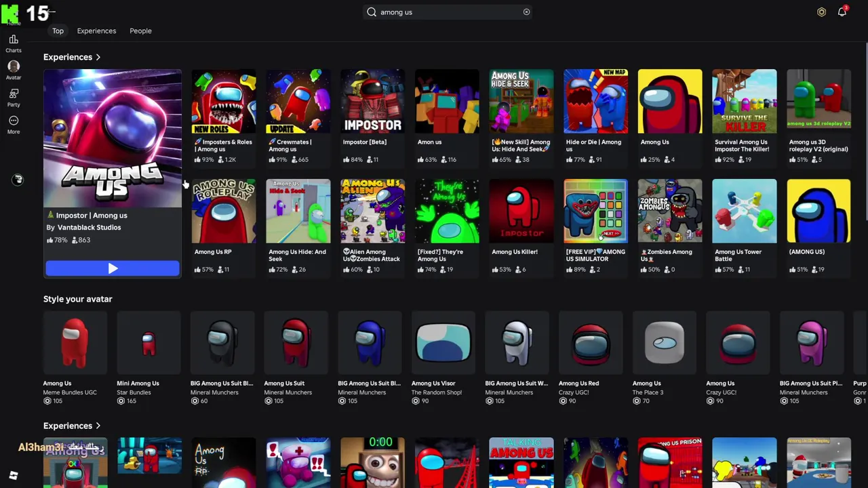Expand the first Experiences section header
The image size is (868, 488).
pyautogui.click(x=72, y=57)
